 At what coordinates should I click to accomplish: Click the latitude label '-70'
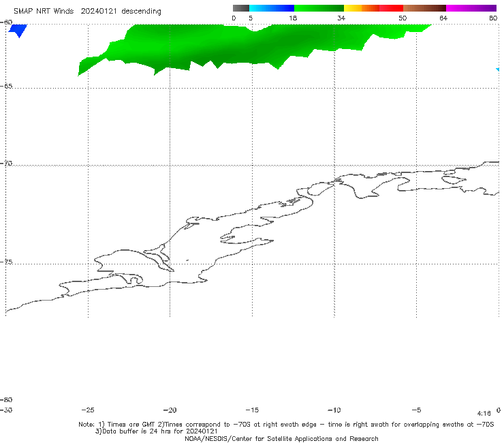tap(6, 164)
